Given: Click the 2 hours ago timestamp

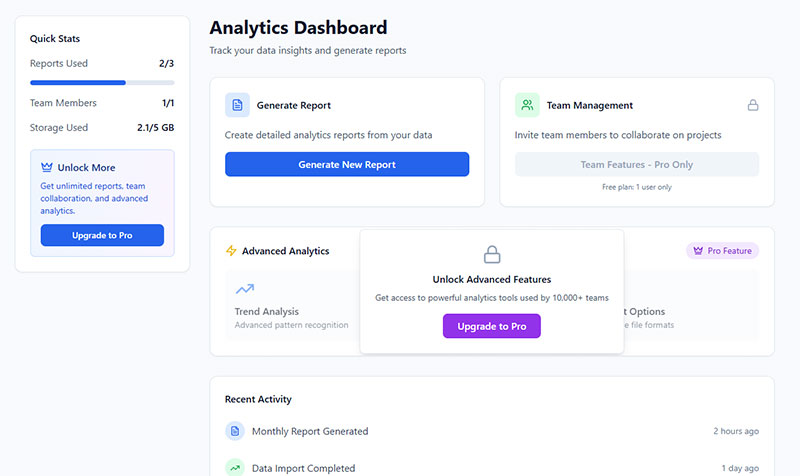Looking at the screenshot, I should tap(736, 431).
